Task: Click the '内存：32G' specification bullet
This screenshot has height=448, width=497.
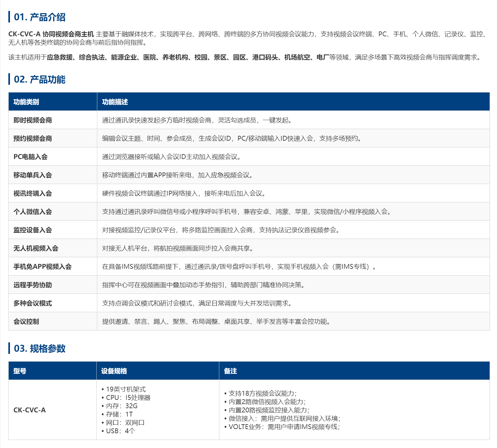Action: [x=122, y=406]
